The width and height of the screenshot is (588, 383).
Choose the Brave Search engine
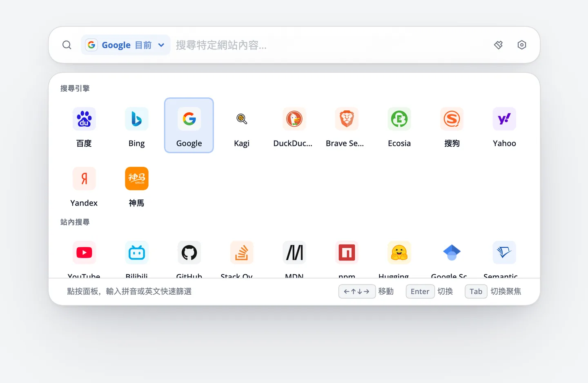(x=347, y=125)
